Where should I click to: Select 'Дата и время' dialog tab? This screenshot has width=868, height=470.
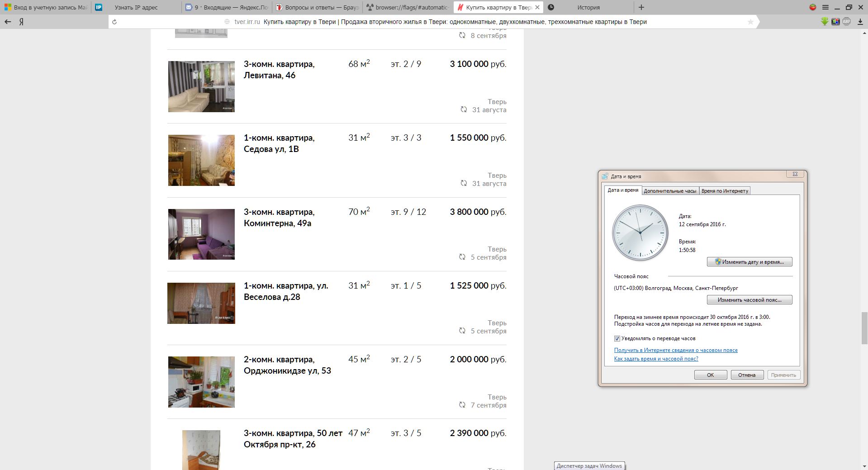(x=623, y=190)
